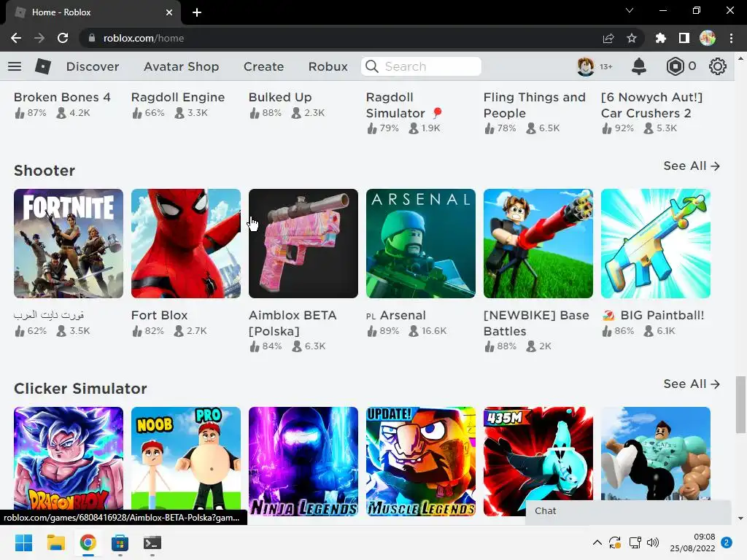Open Google Chrome in the taskbar
The height and width of the screenshot is (560, 747).
(x=88, y=542)
